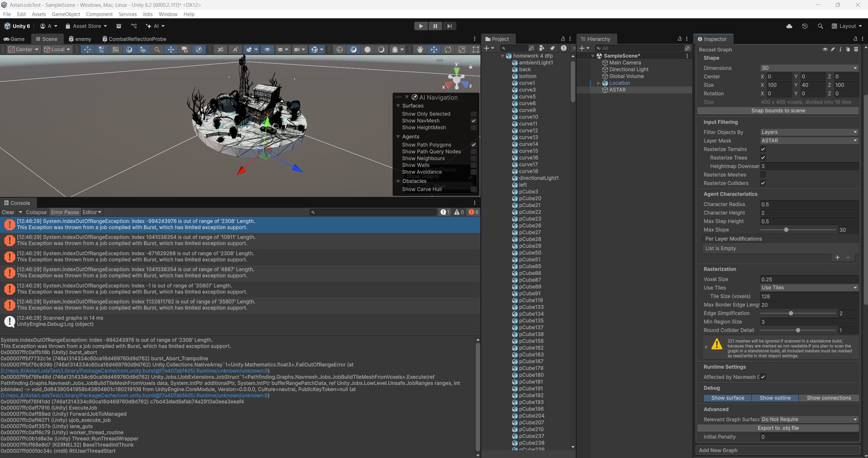Expand the Location object in Hierarchy

tap(599, 83)
